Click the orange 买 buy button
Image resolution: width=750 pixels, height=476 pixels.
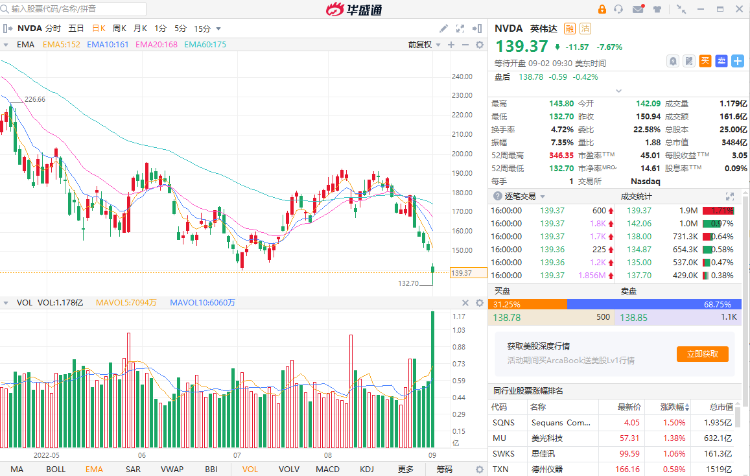pos(705,61)
